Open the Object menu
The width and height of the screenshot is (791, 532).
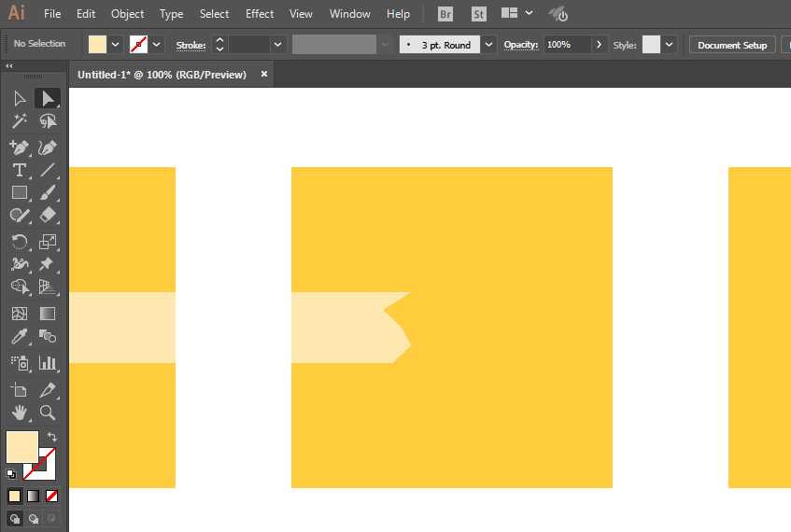click(x=127, y=14)
